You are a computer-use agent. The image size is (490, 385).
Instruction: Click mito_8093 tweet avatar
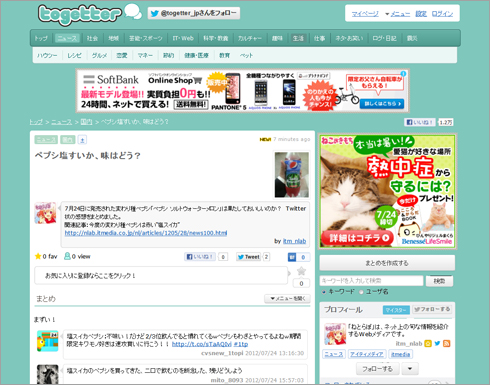(48, 374)
